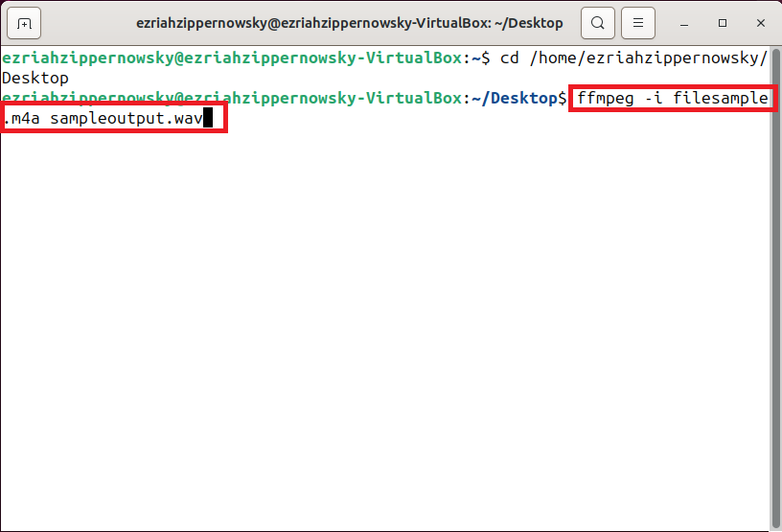This screenshot has height=532, width=782.
Task: Click the terminal vertical scrollbar
Action: 775,288
